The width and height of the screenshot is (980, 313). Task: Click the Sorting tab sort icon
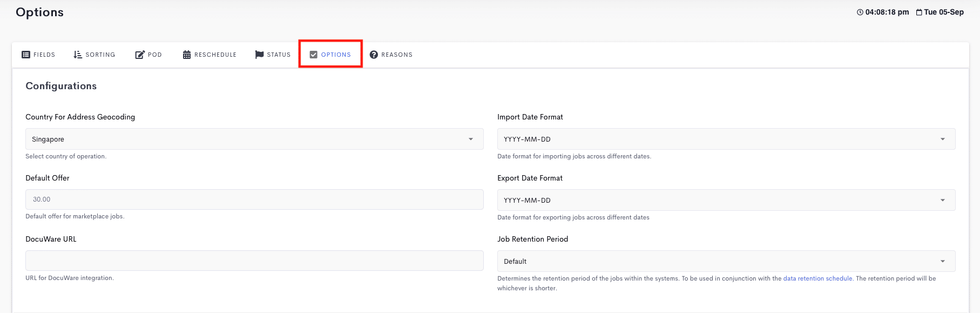pos(78,55)
